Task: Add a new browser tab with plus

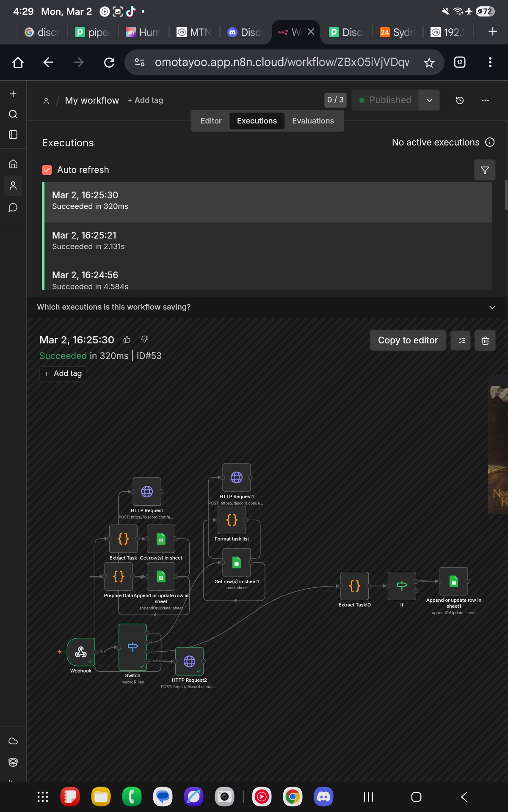Action: 492,32
